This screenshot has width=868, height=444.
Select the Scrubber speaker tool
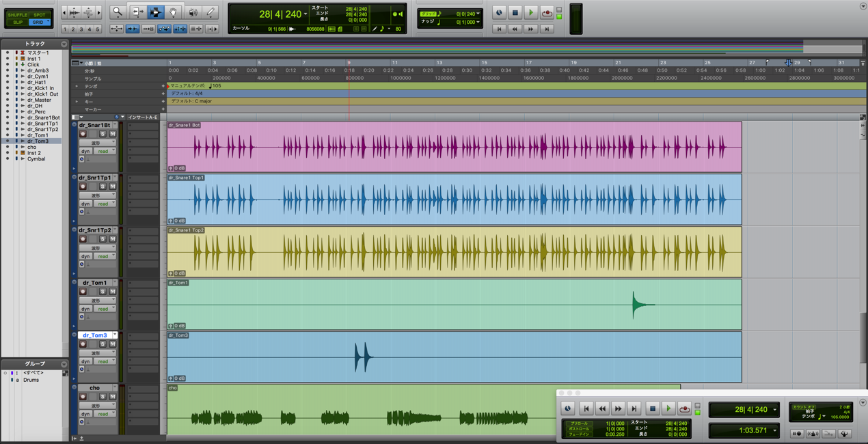pos(193,12)
